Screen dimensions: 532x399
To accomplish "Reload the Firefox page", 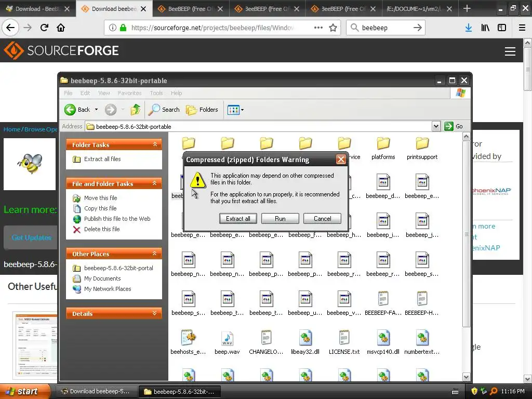I will [44, 28].
